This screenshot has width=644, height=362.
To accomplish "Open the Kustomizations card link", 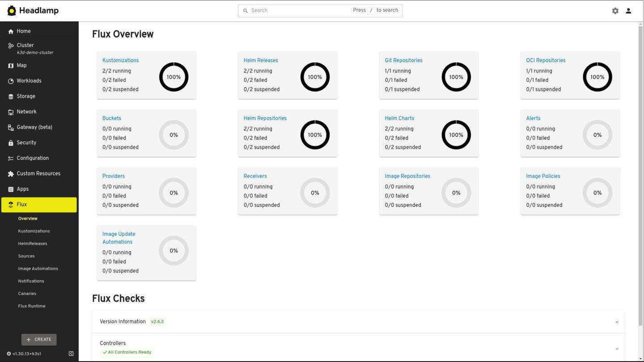I will 120,60.
